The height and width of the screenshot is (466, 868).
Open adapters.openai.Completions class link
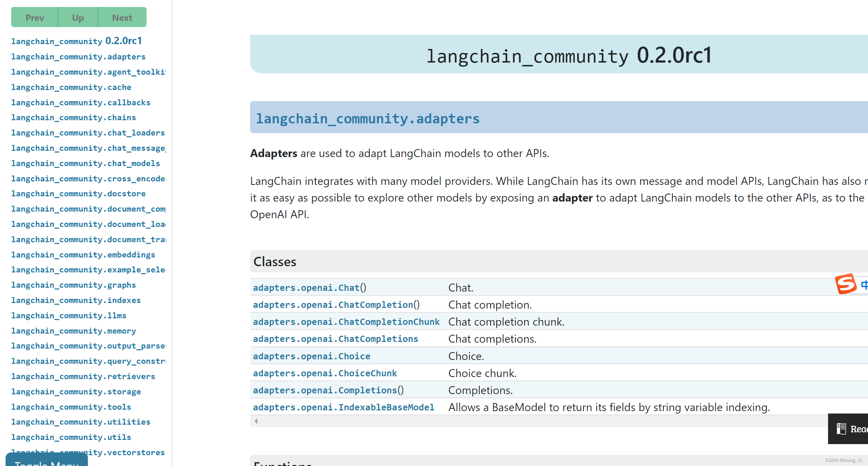pos(325,390)
